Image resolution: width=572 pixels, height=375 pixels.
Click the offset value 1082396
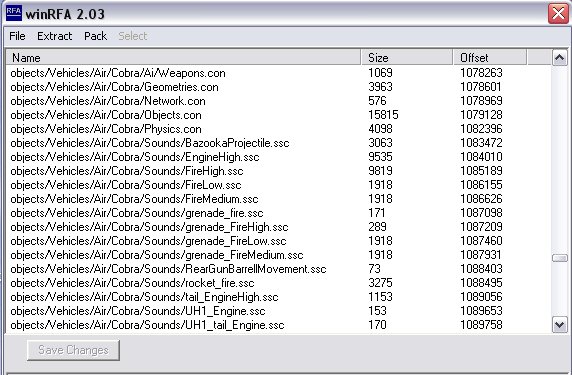click(481, 129)
